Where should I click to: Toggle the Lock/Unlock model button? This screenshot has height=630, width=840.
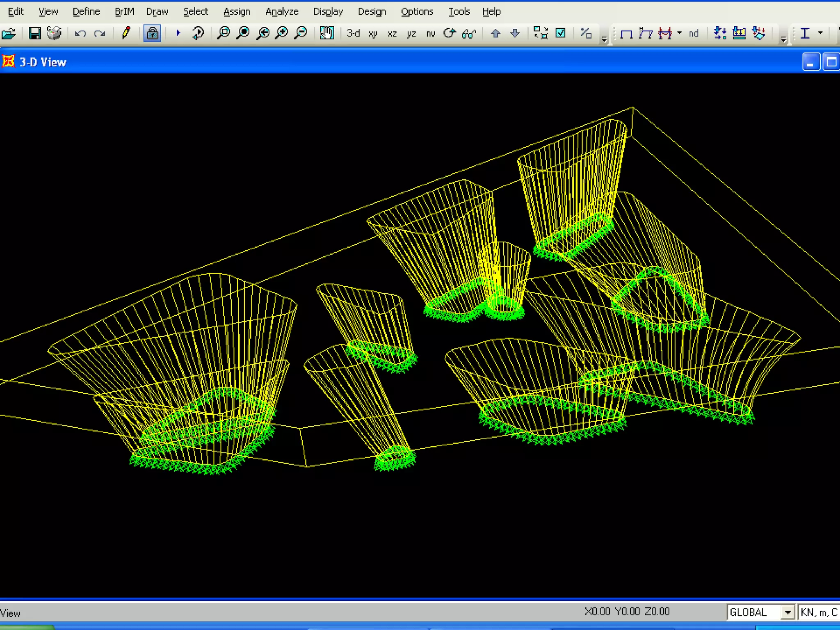(152, 33)
